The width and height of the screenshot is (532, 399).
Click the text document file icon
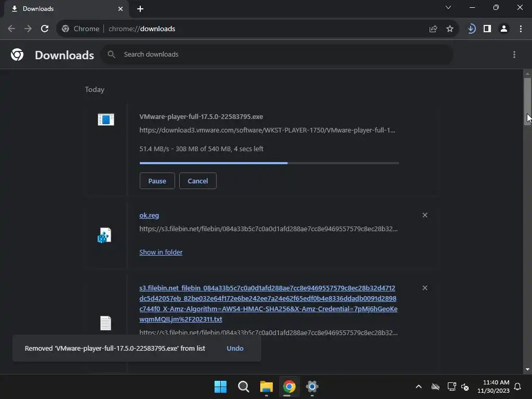105,323
